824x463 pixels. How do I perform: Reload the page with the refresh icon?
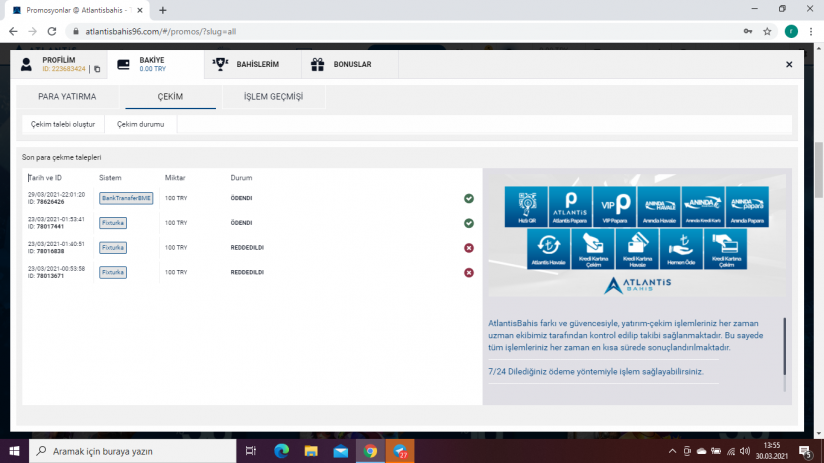[x=52, y=32]
